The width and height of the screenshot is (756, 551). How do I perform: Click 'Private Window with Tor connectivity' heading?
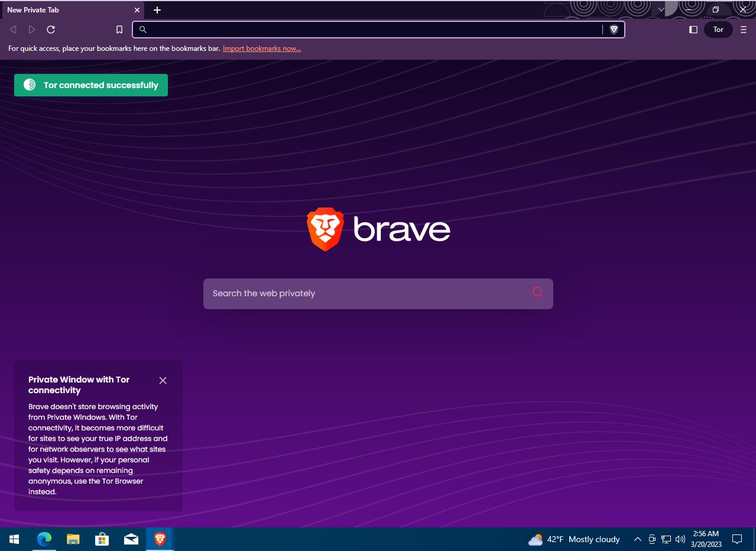click(x=79, y=385)
